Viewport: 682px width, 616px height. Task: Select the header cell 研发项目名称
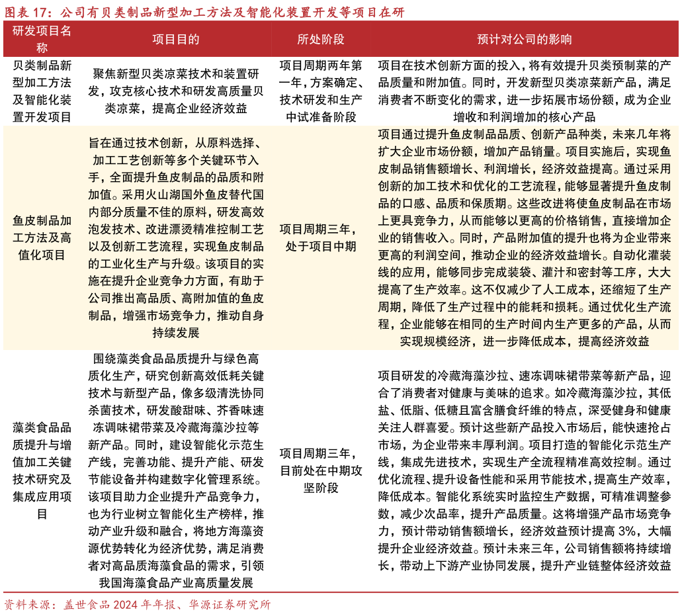(x=42, y=39)
